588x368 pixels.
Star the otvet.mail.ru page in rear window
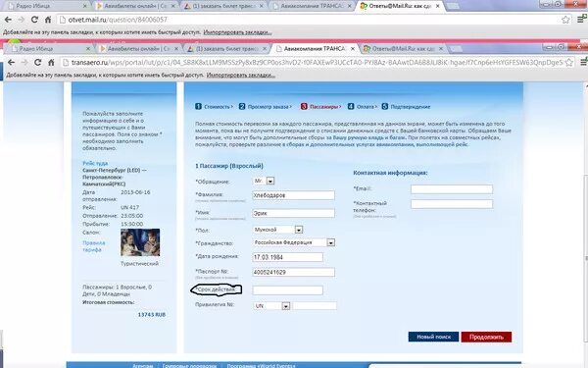pos(565,20)
